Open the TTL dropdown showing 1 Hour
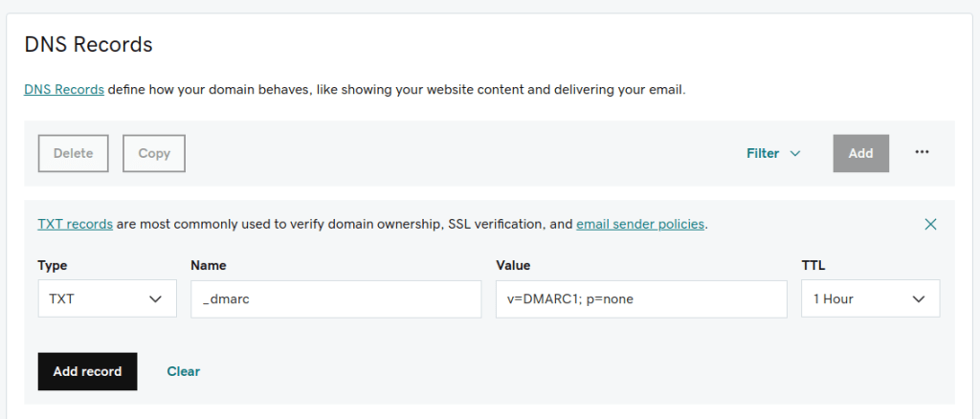The height and width of the screenshot is (419, 980). [870, 298]
